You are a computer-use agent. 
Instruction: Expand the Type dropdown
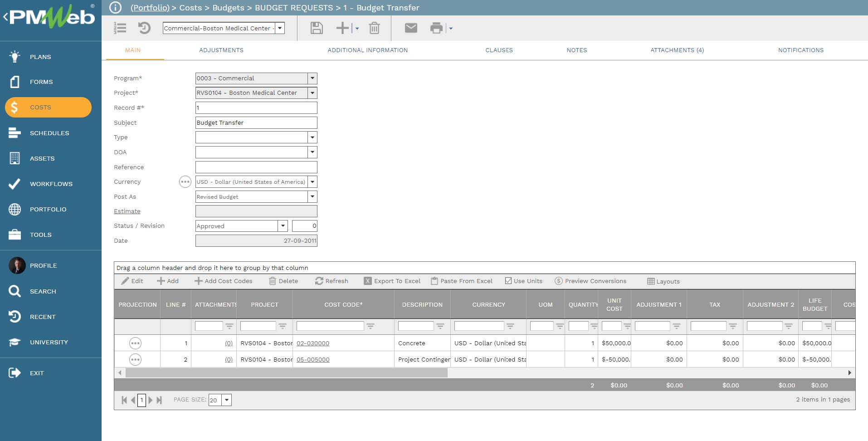coord(312,137)
